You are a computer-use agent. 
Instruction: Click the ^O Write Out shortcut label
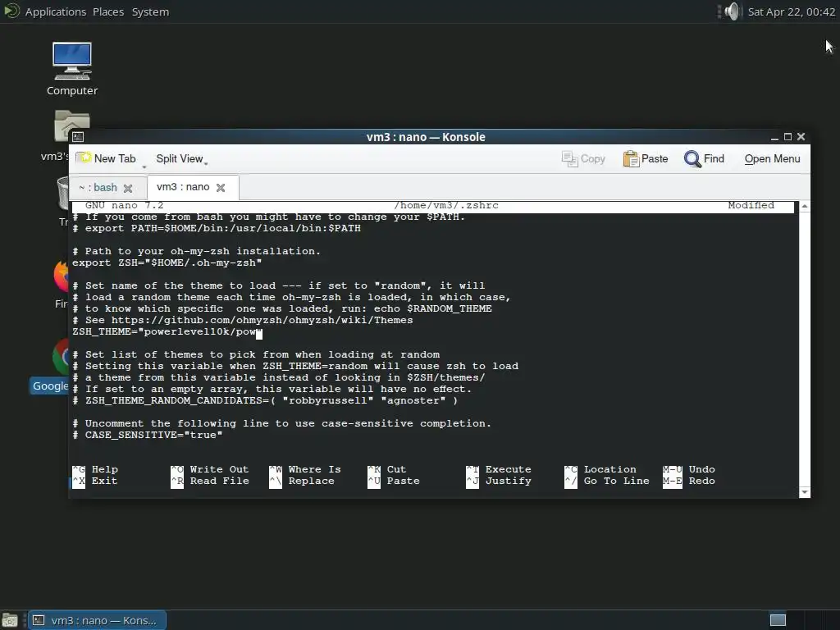[209, 470]
